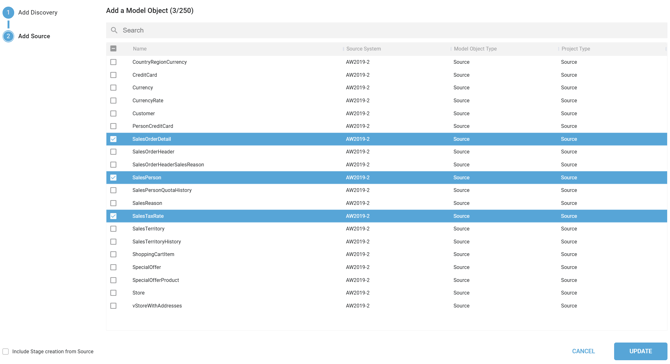The width and height of the screenshot is (670, 364).
Task: Check the CurrencyRate row checkbox
Action: pyautogui.click(x=113, y=100)
